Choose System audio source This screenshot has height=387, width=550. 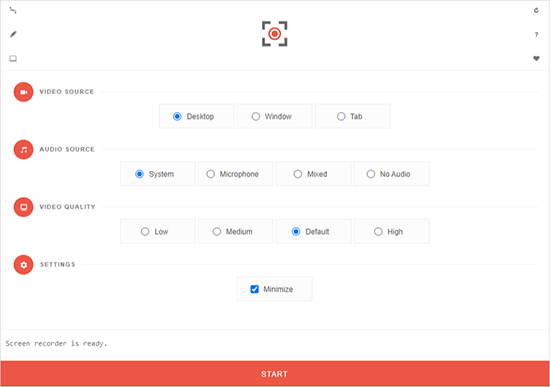(157, 174)
